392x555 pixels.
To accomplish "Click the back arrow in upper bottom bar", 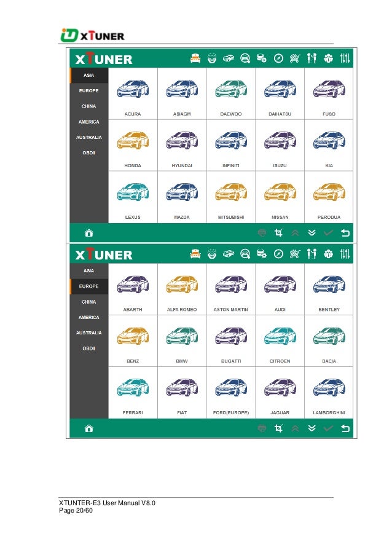I will point(345,233).
